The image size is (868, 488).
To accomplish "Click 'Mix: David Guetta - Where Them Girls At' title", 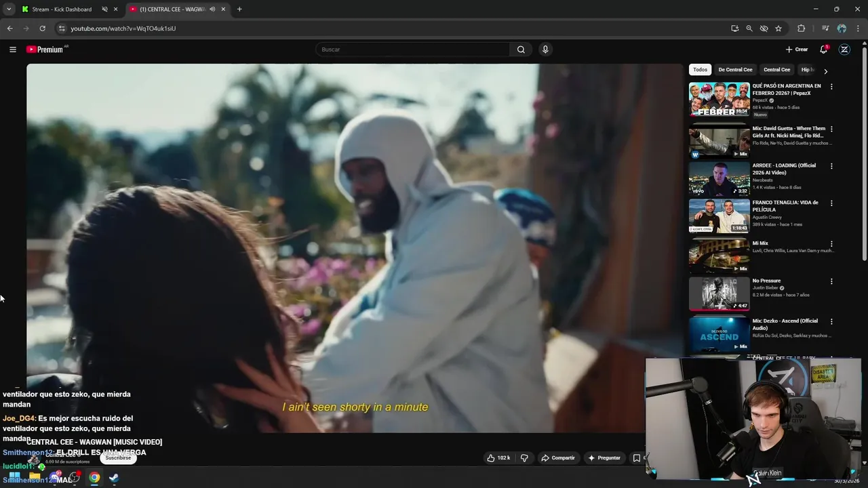I will (789, 131).
